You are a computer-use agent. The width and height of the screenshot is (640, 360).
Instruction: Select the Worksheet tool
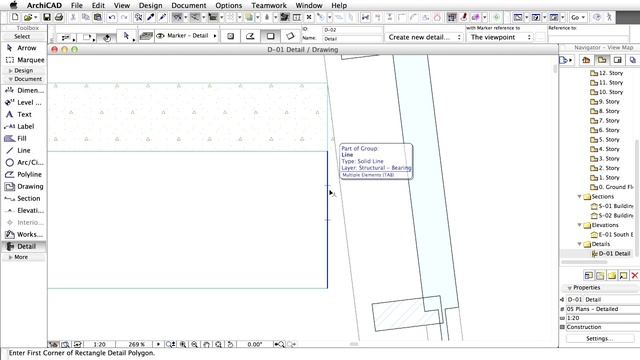click(x=24, y=234)
